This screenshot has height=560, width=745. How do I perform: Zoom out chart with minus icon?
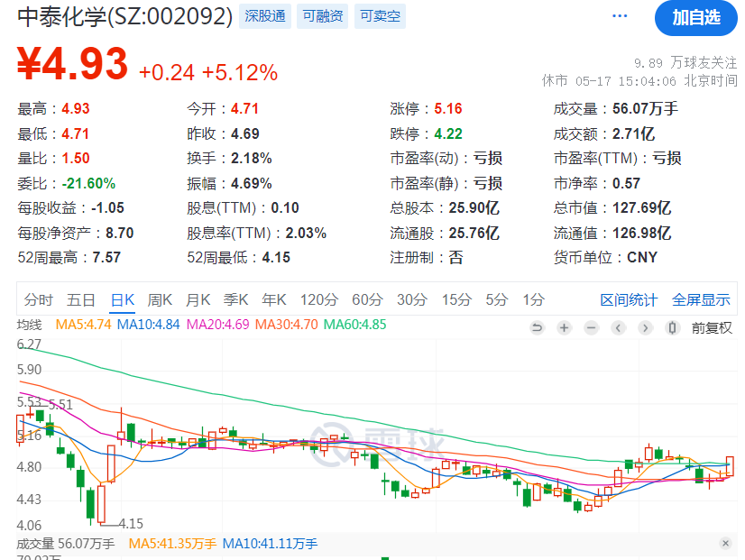(x=591, y=327)
